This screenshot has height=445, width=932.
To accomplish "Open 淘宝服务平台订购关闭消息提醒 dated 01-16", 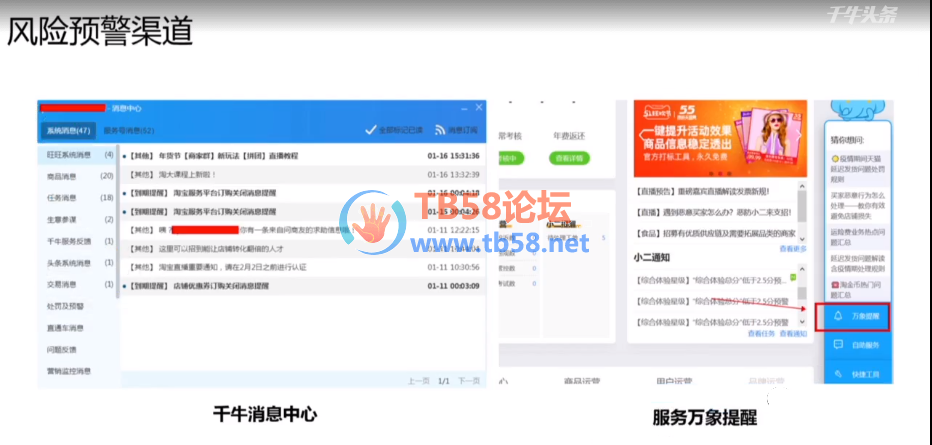I will coord(303,193).
